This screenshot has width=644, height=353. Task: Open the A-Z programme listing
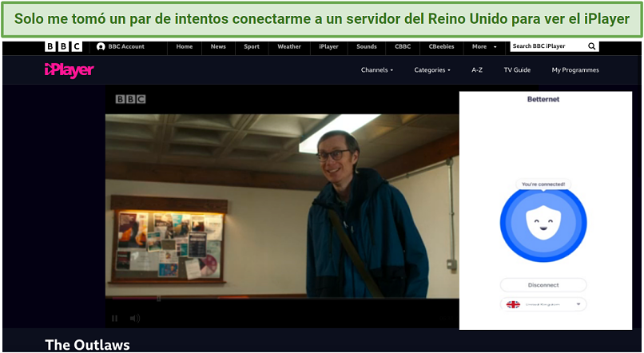click(477, 70)
